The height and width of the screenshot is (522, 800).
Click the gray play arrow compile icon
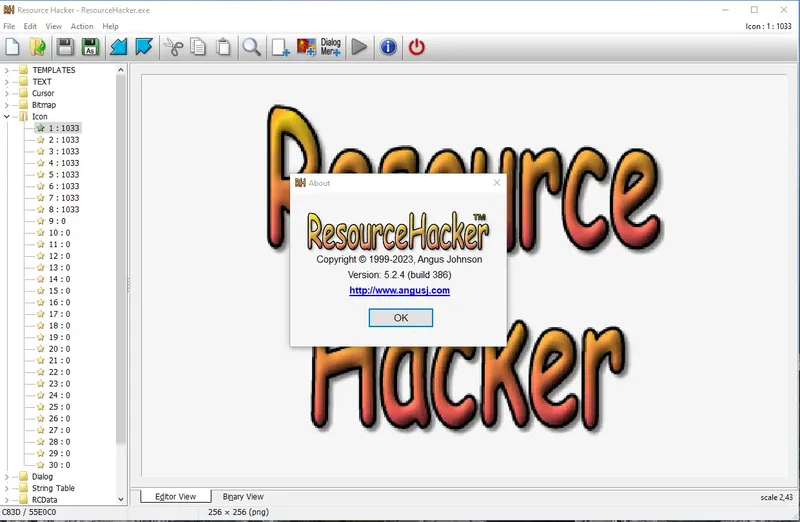pos(359,47)
